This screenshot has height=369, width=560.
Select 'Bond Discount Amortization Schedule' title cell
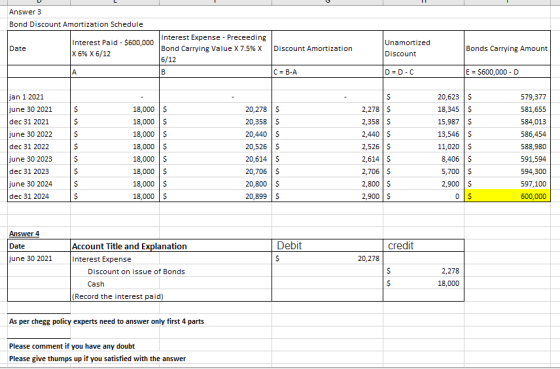pyautogui.click(x=76, y=24)
